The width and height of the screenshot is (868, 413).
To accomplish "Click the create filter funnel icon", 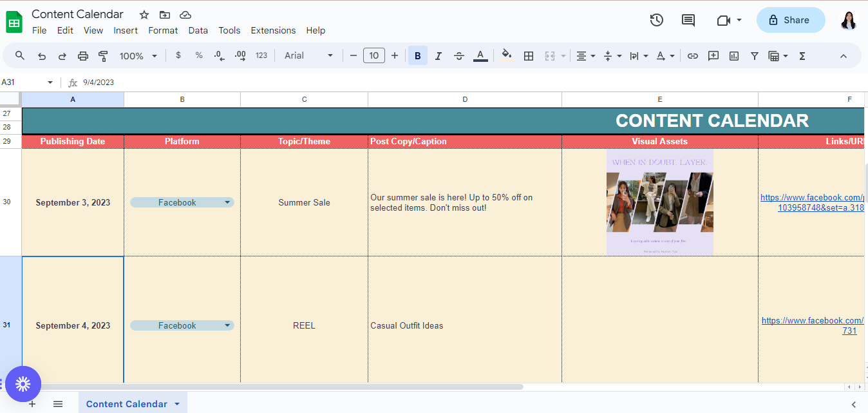I will click(755, 56).
